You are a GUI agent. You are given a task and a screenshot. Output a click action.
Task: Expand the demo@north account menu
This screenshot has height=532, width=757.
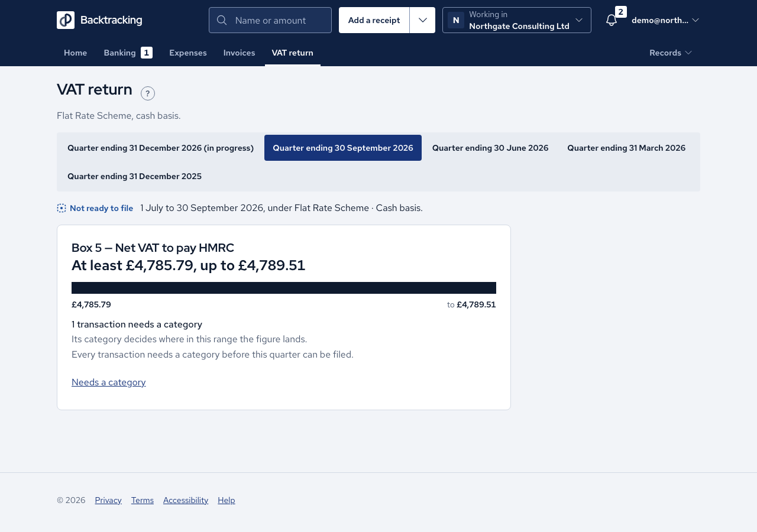coord(665,20)
